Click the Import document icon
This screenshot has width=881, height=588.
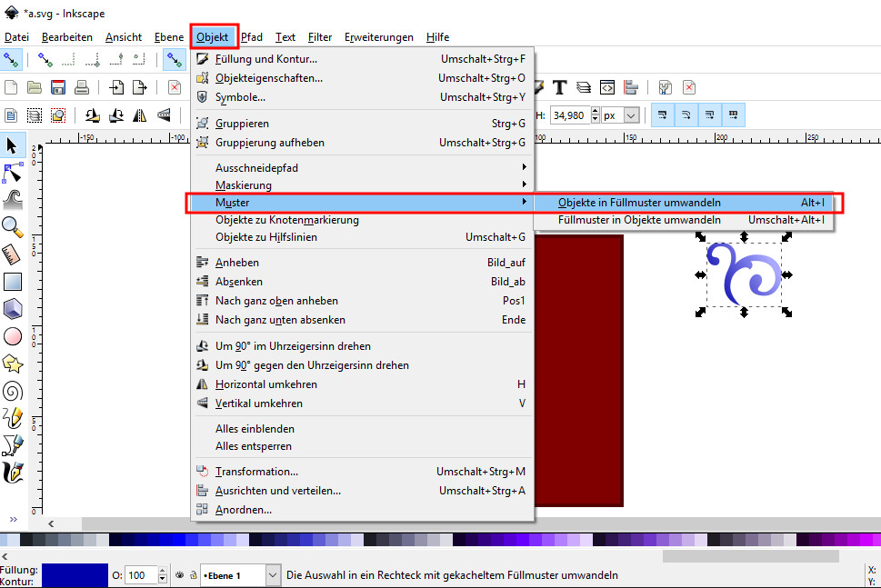pyautogui.click(x=116, y=87)
